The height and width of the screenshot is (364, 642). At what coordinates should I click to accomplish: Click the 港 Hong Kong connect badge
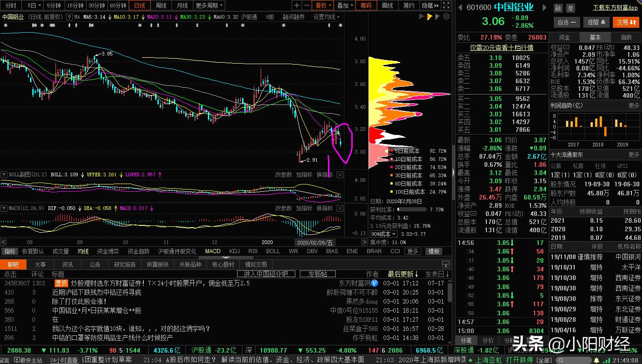(x=570, y=8)
